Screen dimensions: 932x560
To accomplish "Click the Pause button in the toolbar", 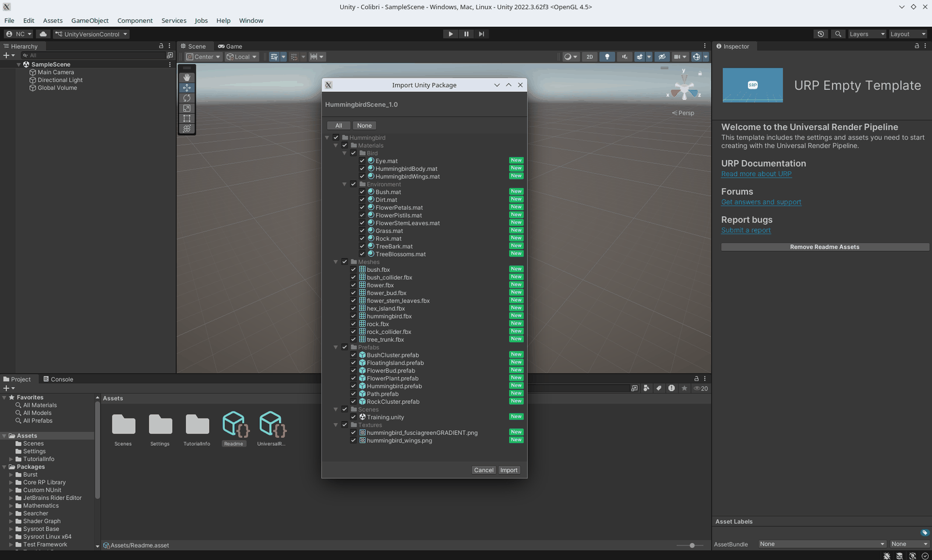I will (x=466, y=34).
